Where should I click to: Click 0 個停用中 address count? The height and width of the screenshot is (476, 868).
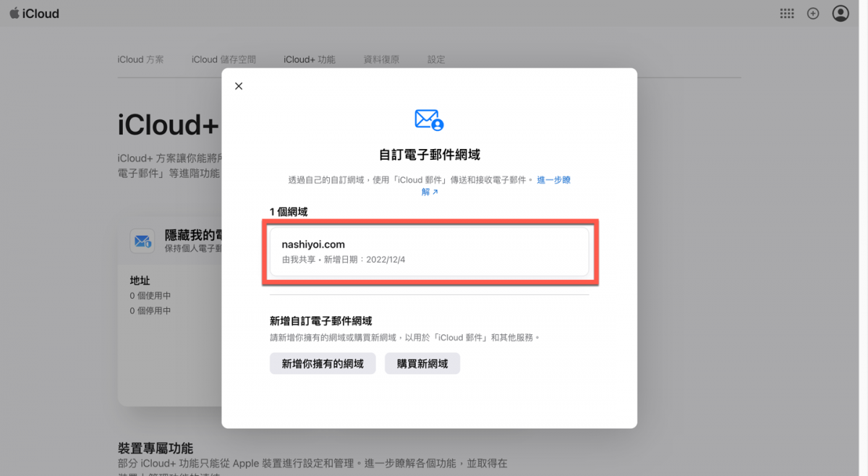150,311
